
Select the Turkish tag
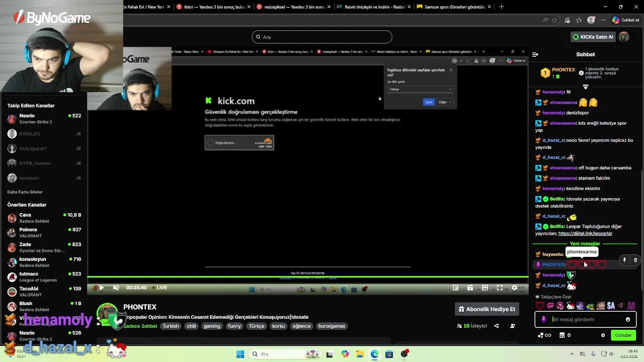coord(171,326)
